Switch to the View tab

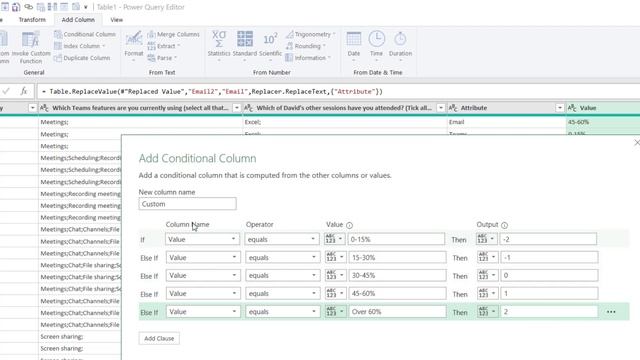click(116, 20)
